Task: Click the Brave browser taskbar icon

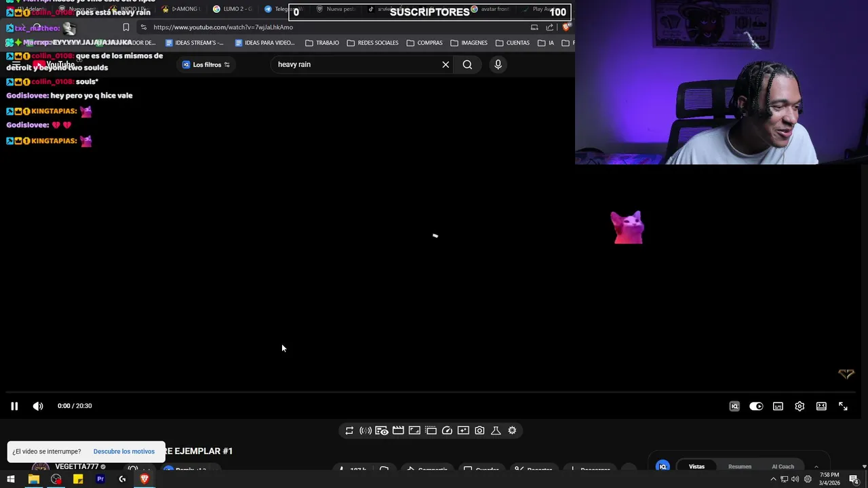Action: (x=144, y=479)
